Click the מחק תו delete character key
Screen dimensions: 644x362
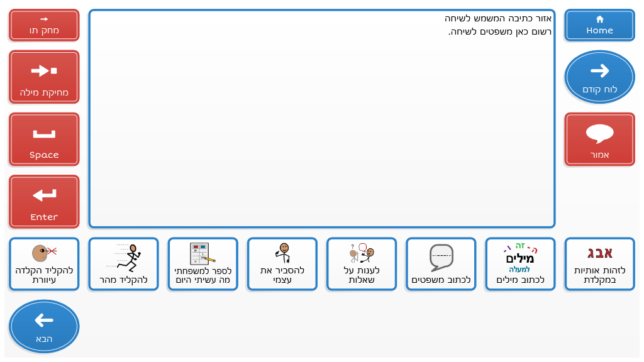point(44,25)
